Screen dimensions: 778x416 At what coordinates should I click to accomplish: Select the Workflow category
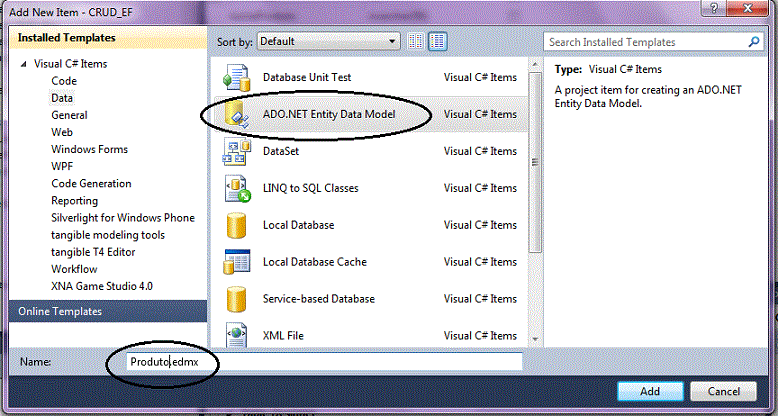pyautogui.click(x=74, y=269)
